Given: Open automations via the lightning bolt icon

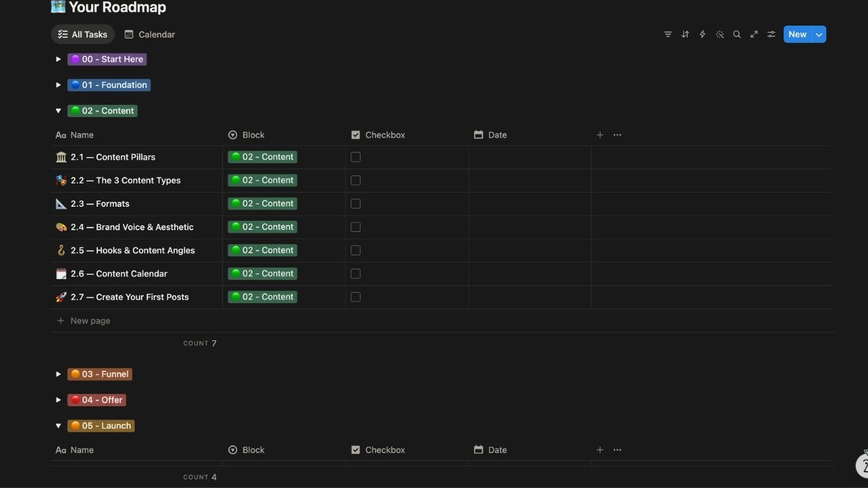Looking at the screenshot, I should click(702, 34).
